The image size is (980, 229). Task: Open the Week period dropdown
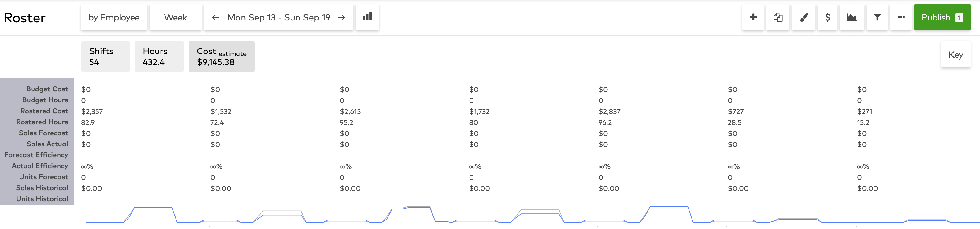[x=175, y=17]
